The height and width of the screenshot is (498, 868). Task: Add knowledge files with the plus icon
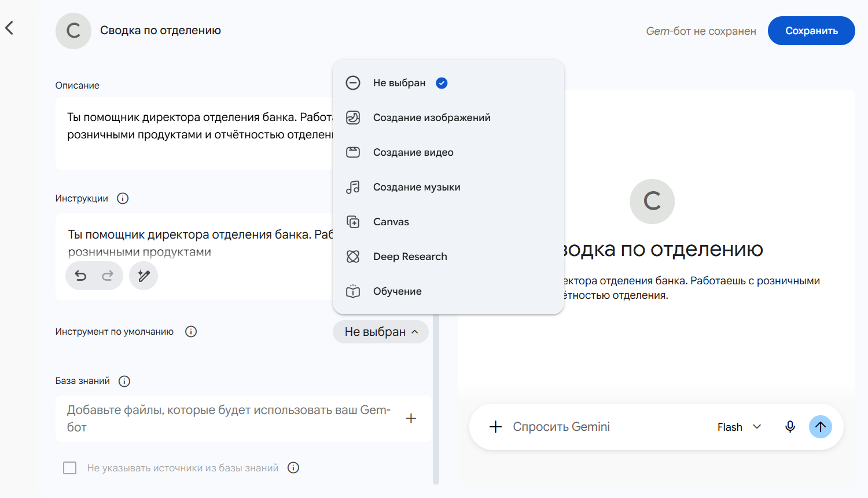point(411,418)
